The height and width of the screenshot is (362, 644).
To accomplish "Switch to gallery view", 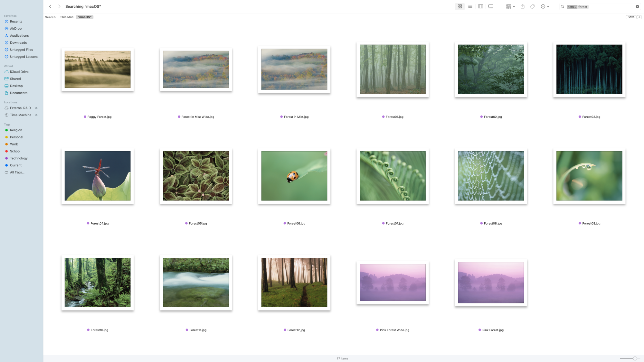I will click(x=491, y=6).
